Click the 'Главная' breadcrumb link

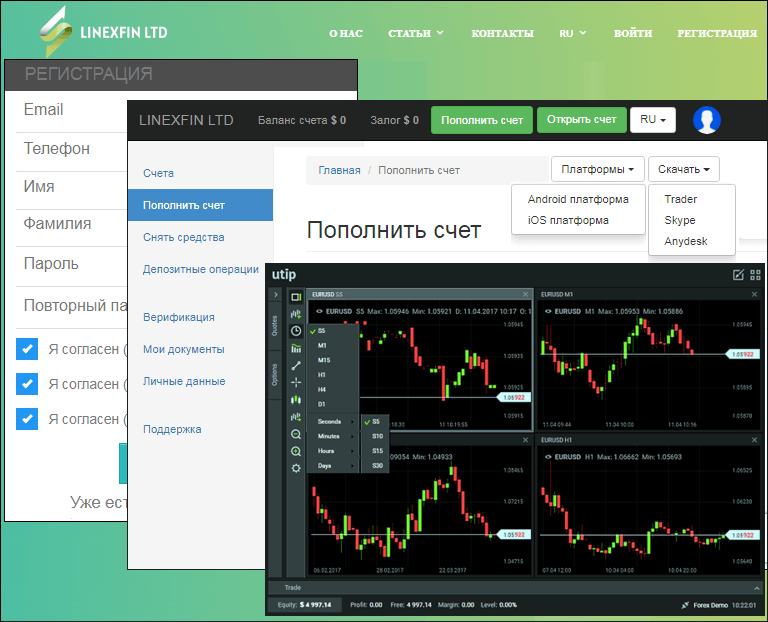[339, 170]
